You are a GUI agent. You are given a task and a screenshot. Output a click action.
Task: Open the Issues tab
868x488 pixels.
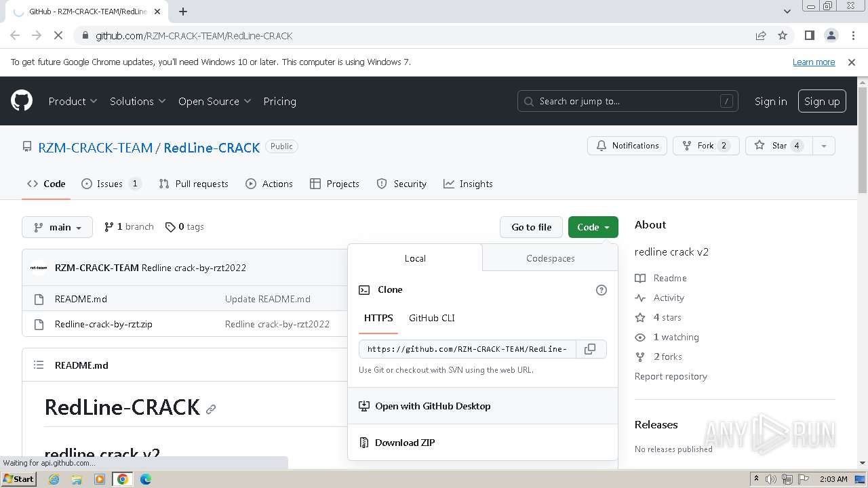[x=111, y=184]
